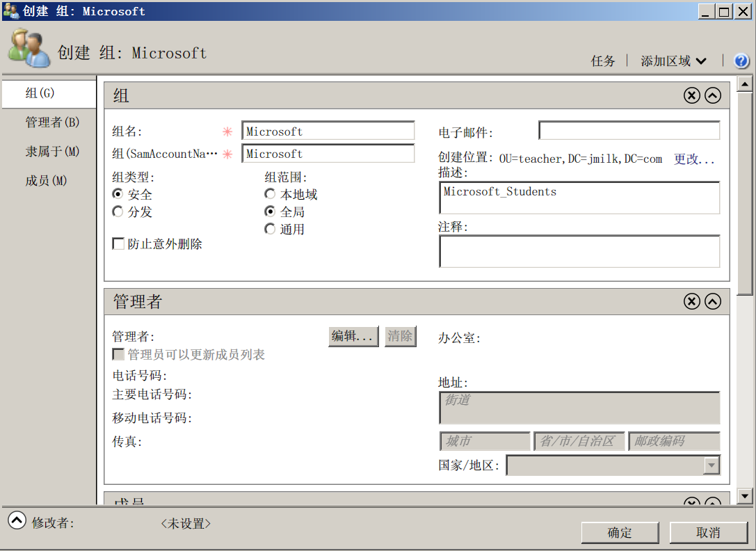Screen dimensions: 756x551
Task: Switch to the 组(G) navigation tab
Action: pyautogui.click(x=49, y=94)
